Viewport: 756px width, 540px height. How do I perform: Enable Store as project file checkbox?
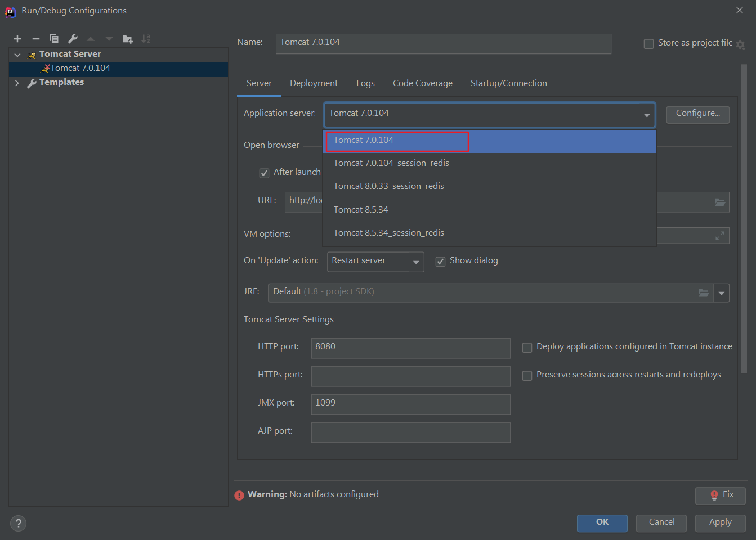pos(648,43)
